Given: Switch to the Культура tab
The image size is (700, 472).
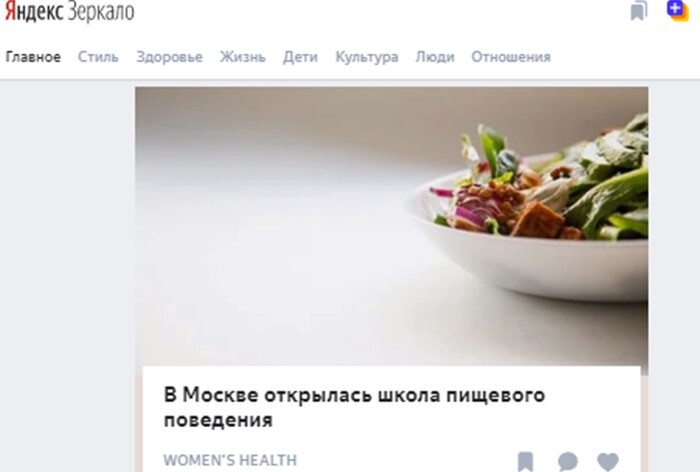Looking at the screenshot, I should (367, 57).
